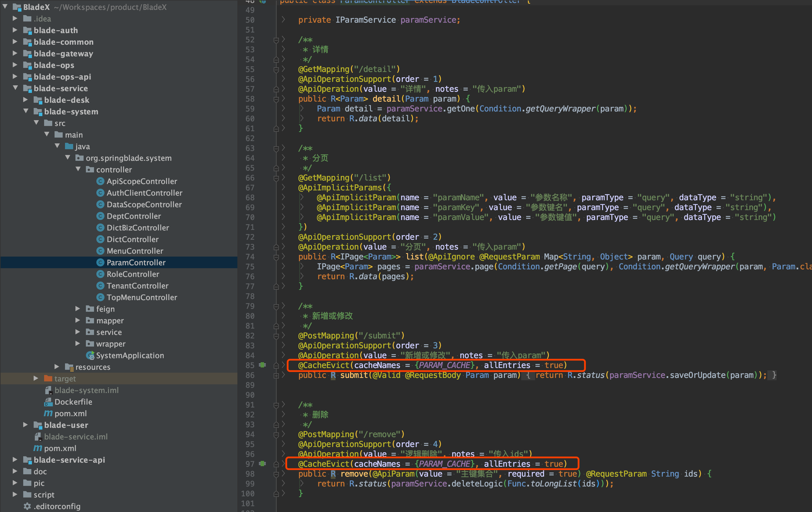
Task: Click the resources folder icon
Action: click(69, 367)
